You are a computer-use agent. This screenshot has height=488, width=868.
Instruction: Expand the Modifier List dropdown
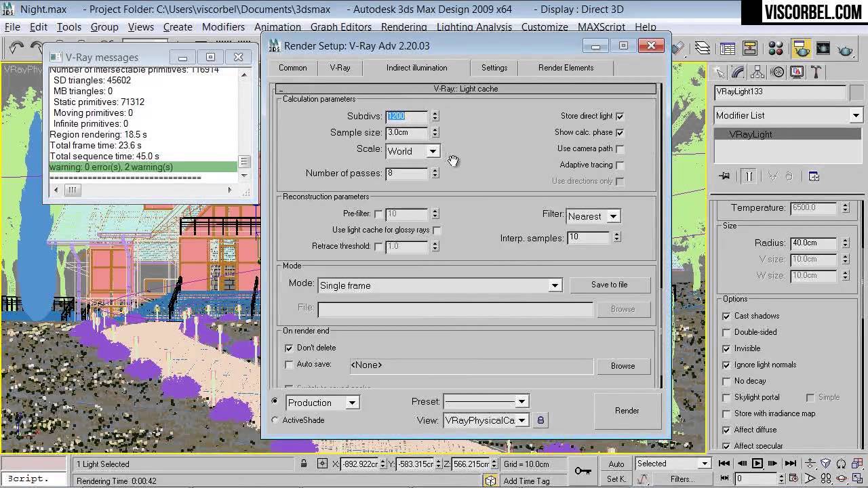pos(787,115)
